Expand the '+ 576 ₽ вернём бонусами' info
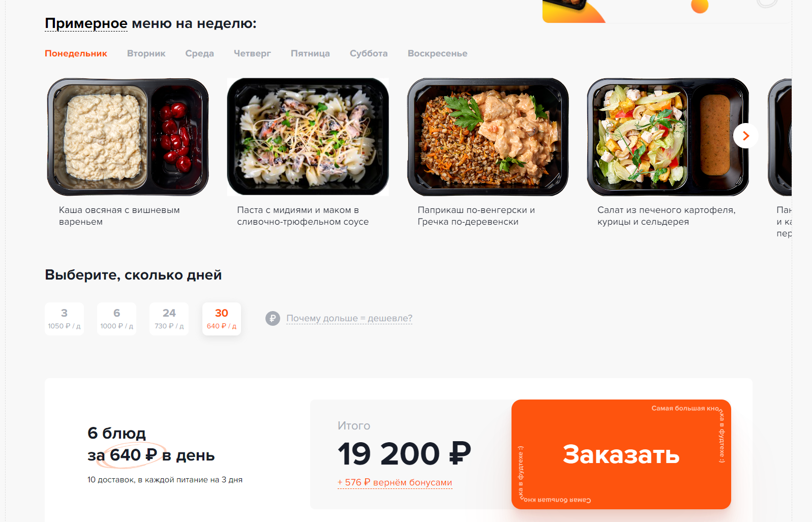 395,482
